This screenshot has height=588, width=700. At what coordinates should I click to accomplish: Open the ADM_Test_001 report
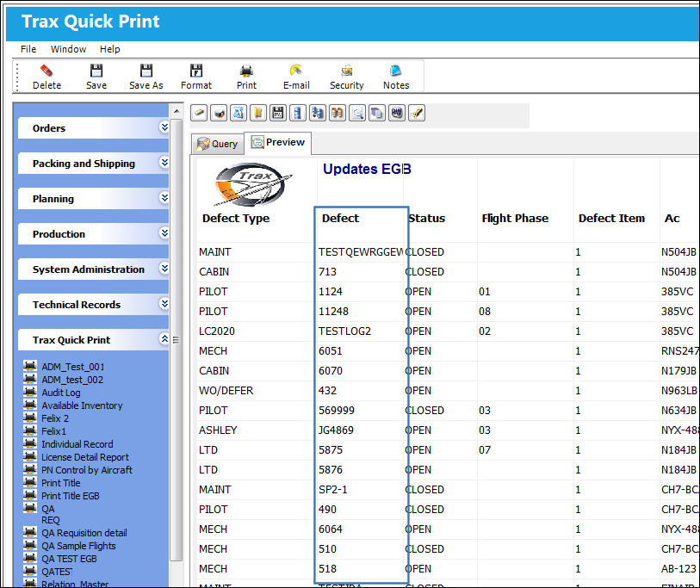point(73,367)
